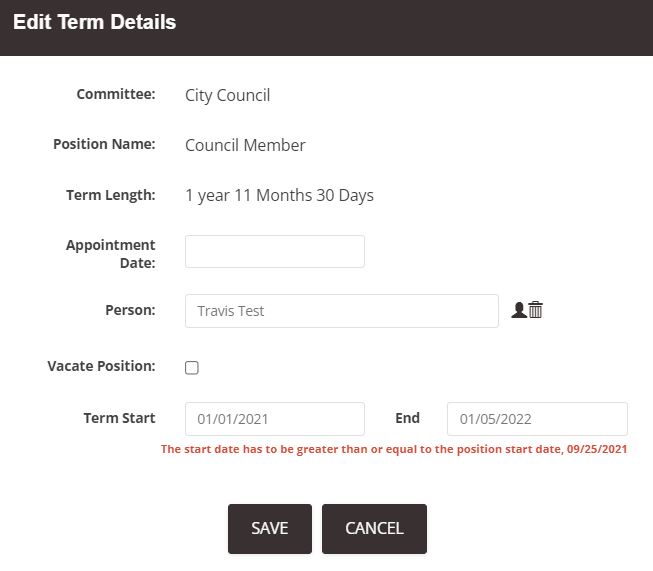653x571 pixels.
Task: Select the Council Member position text
Action: click(245, 145)
